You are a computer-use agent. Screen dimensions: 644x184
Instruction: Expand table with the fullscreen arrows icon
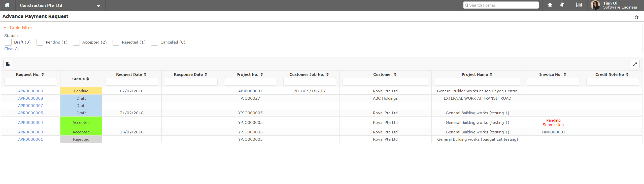(635, 64)
